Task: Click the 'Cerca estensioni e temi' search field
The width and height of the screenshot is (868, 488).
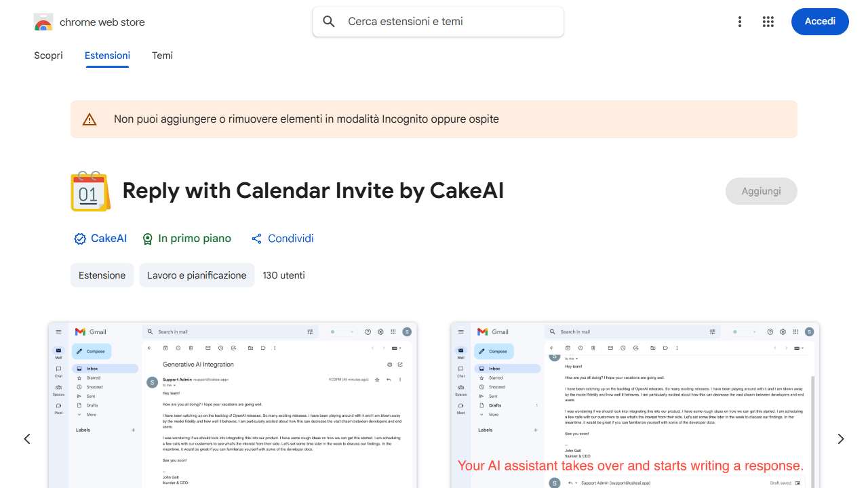Action: click(x=437, y=21)
